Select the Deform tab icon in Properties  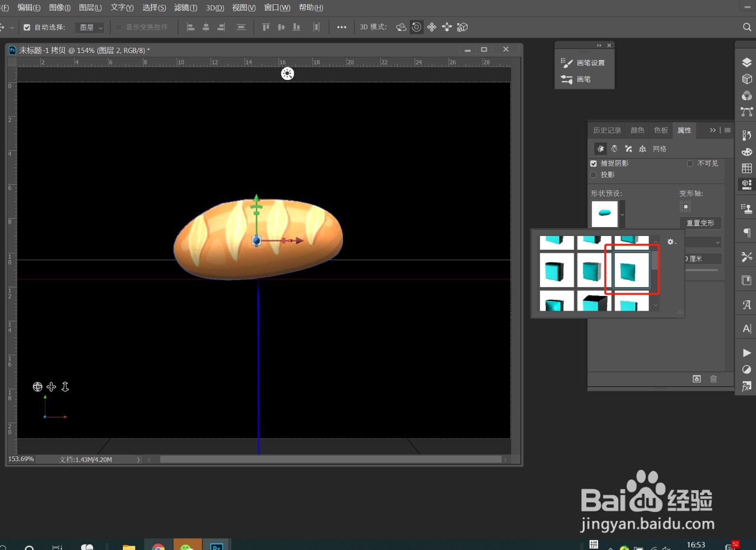[614, 149]
